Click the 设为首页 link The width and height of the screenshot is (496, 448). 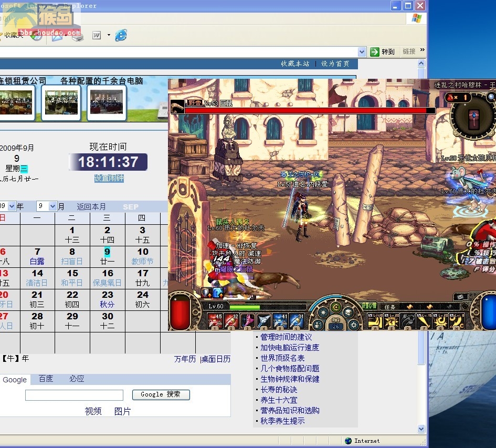tap(335, 64)
